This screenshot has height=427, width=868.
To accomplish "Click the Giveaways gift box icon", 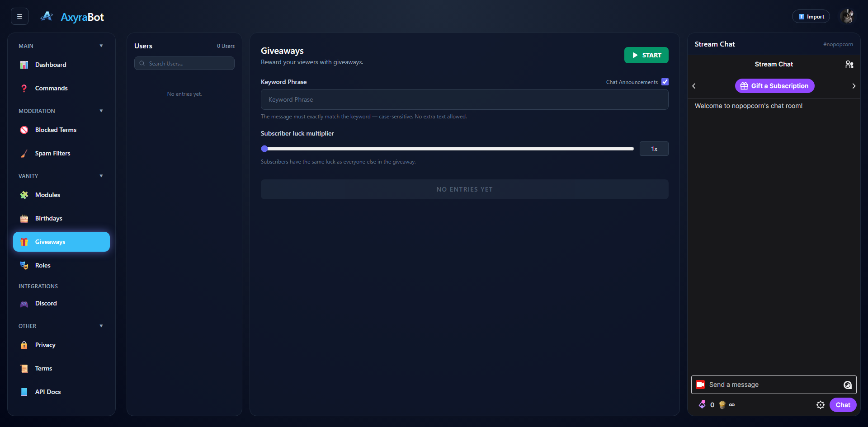I will (24, 242).
